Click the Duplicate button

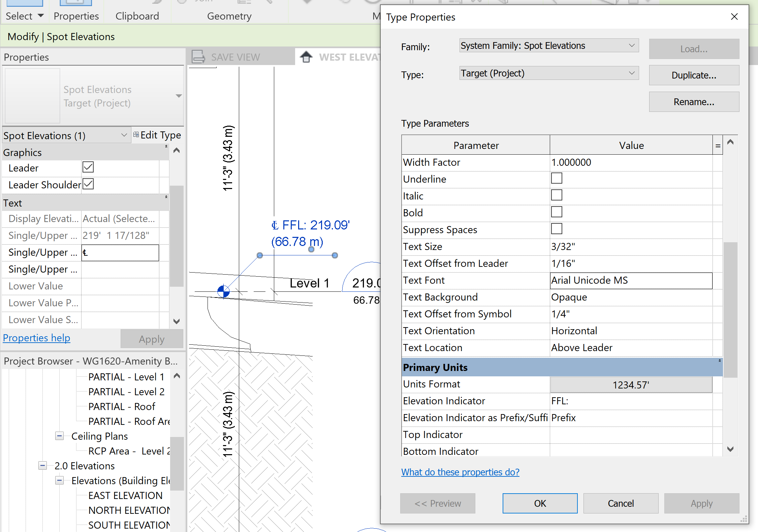[694, 75]
